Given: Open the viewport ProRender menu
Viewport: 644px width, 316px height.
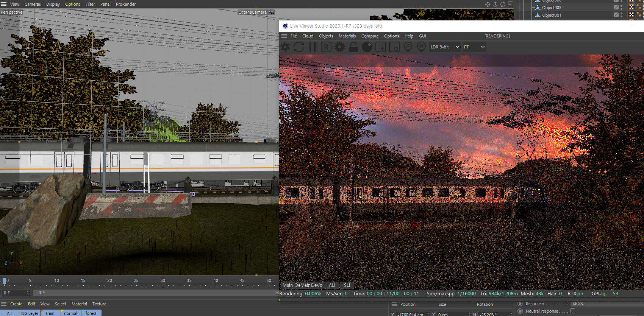Looking at the screenshot, I should pyautogui.click(x=126, y=4).
